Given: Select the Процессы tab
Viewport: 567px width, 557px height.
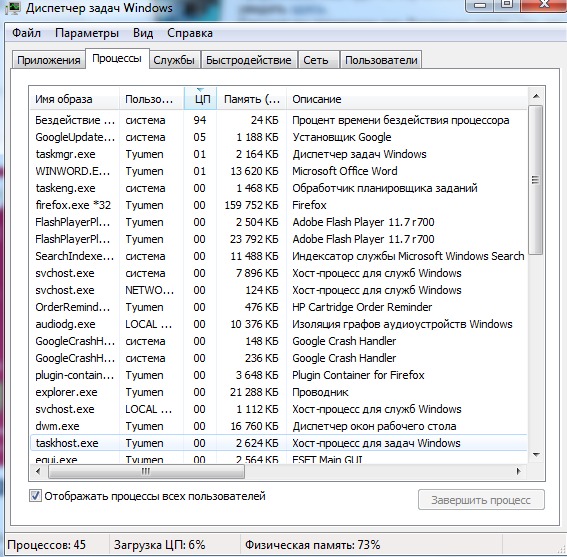Looking at the screenshot, I should tap(117, 59).
